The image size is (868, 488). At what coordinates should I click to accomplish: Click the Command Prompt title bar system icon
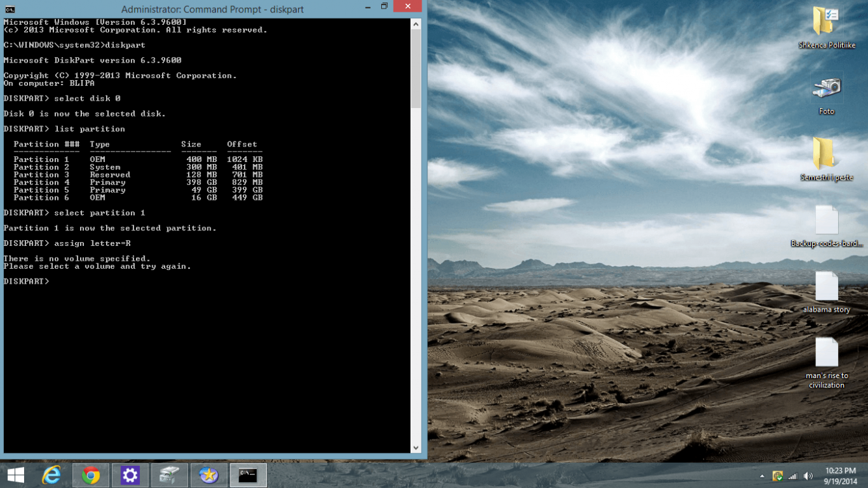click(x=9, y=9)
